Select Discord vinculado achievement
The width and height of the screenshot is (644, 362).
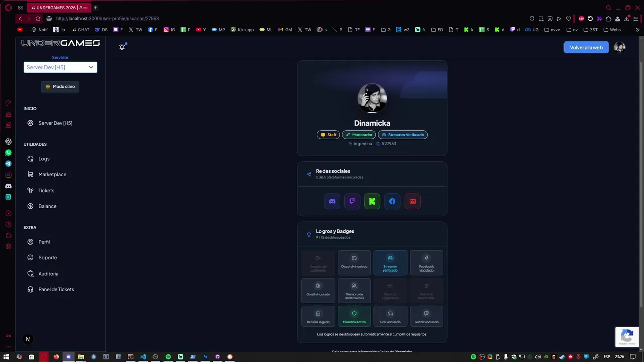[x=354, y=262]
